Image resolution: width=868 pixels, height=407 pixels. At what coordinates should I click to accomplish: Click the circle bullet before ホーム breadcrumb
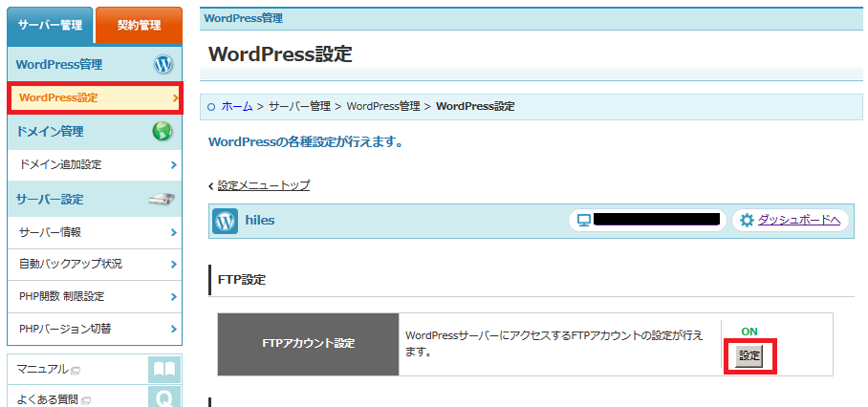coord(211,107)
